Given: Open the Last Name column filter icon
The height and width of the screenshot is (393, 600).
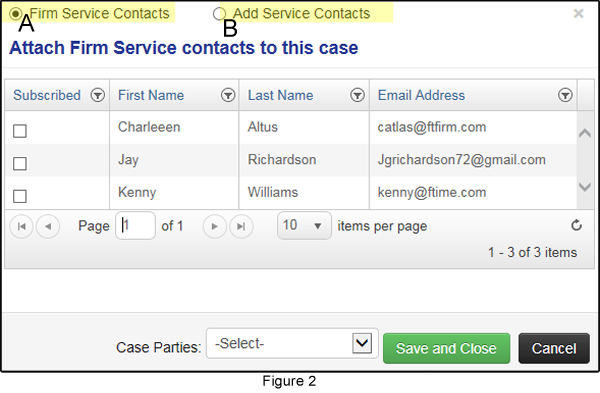Looking at the screenshot, I should [x=357, y=95].
